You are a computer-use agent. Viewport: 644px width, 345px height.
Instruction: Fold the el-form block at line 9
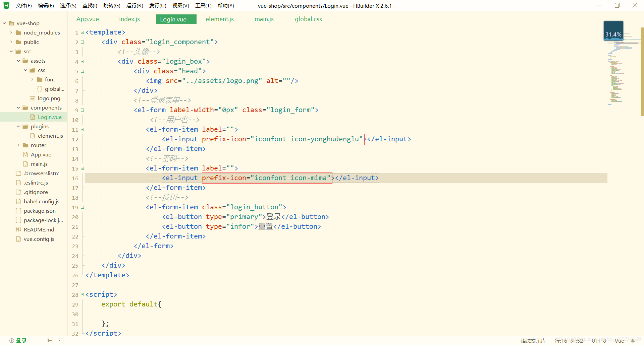[x=82, y=110]
